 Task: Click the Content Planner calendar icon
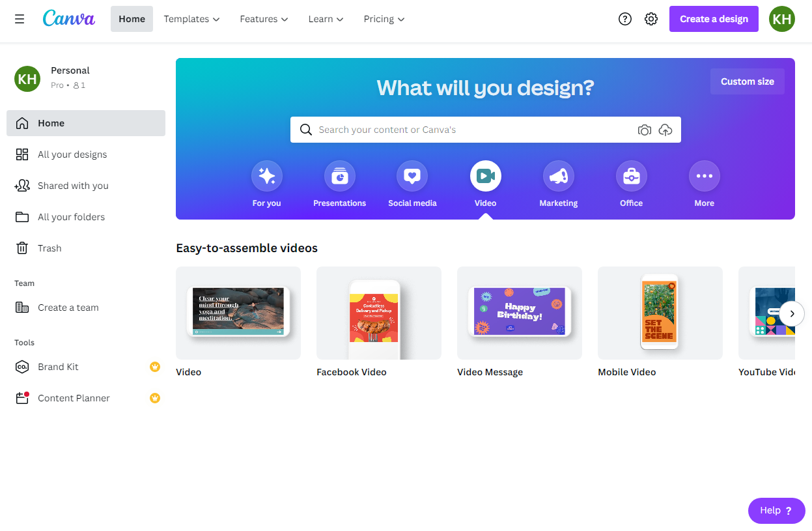coord(22,398)
